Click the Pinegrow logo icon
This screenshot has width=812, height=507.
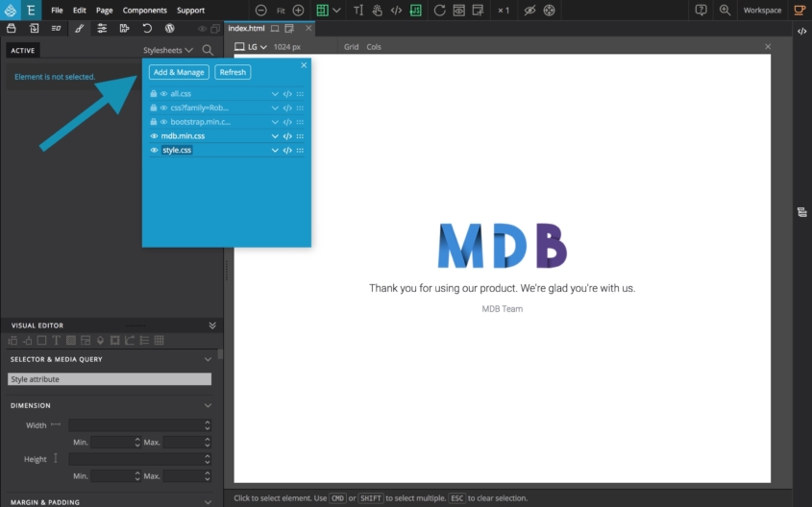(11, 11)
